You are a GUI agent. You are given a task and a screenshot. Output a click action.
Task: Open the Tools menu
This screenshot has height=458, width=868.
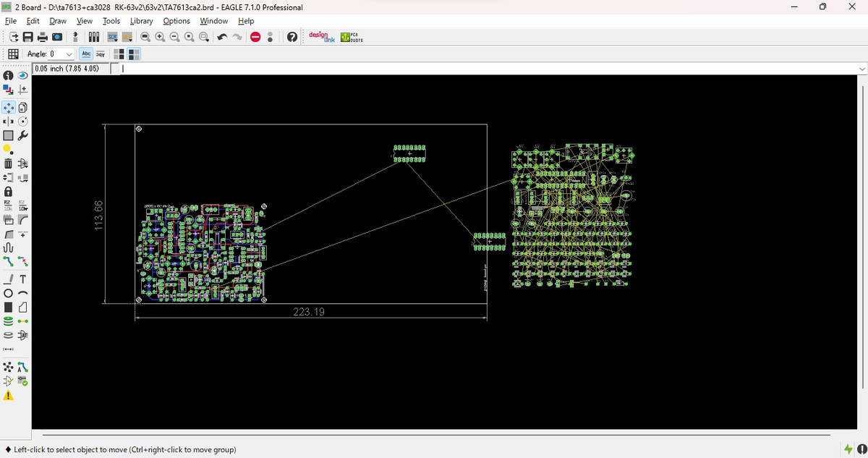point(111,21)
